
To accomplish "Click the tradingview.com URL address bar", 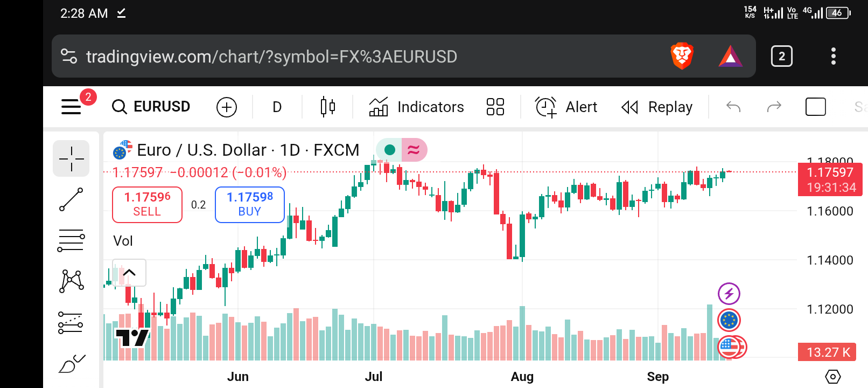I will (323, 57).
